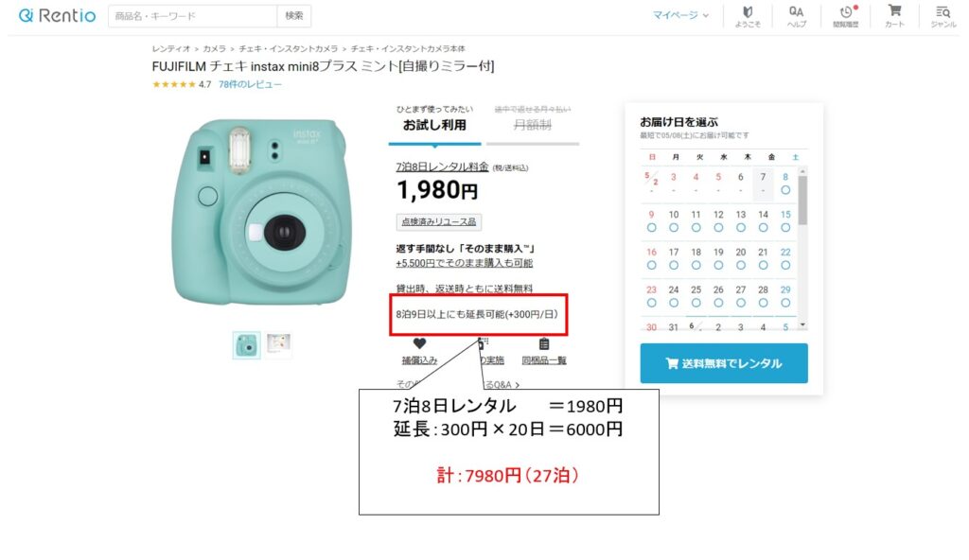Click the heart compensation icon
Screen dimensions: 969x560
(x=419, y=343)
